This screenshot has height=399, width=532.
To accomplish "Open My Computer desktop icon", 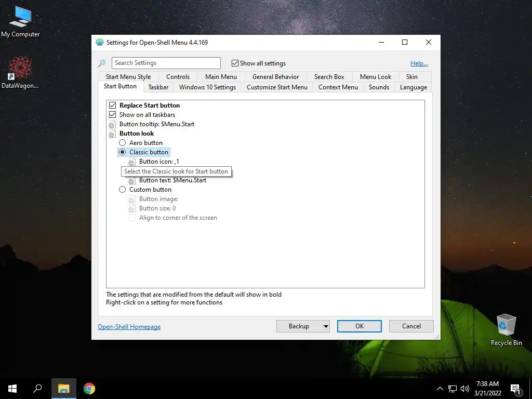I will [x=20, y=21].
